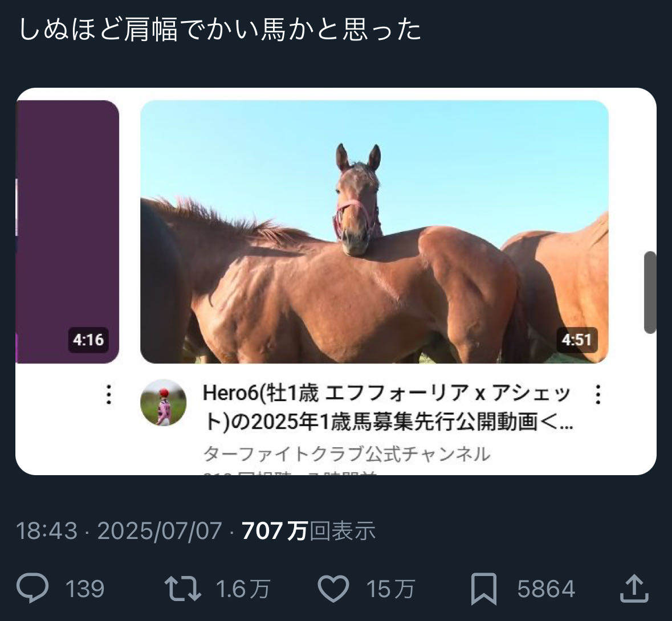The width and height of the screenshot is (672, 621).
Task: Visit ターファイトクラブ公式チャンネル channel name
Action: point(347,454)
